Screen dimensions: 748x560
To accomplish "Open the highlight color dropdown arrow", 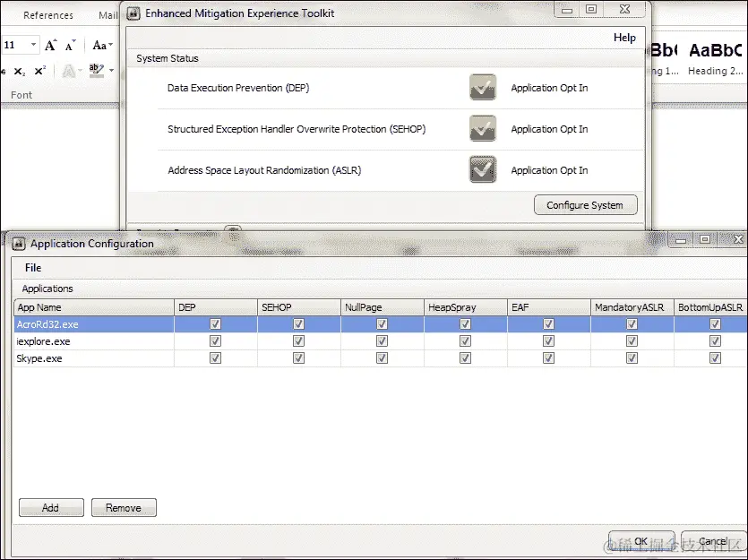I will click(x=112, y=71).
